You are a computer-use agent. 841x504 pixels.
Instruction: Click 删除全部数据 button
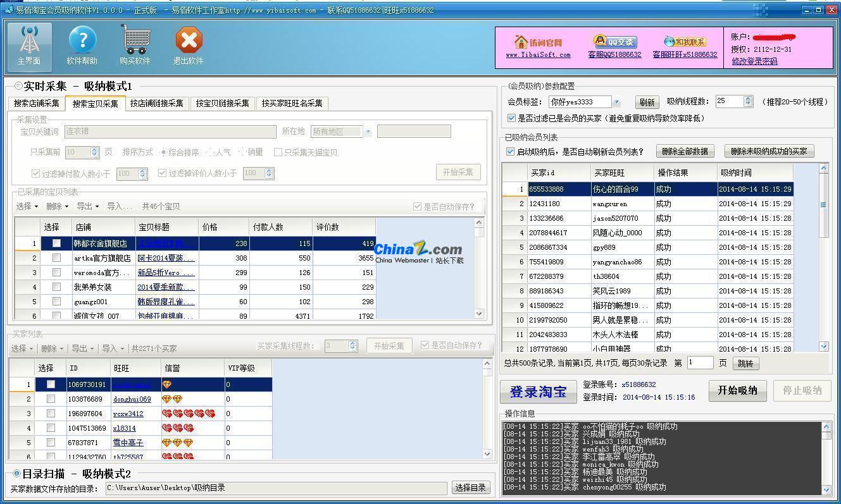pyautogui.click(x=685, y=152)
